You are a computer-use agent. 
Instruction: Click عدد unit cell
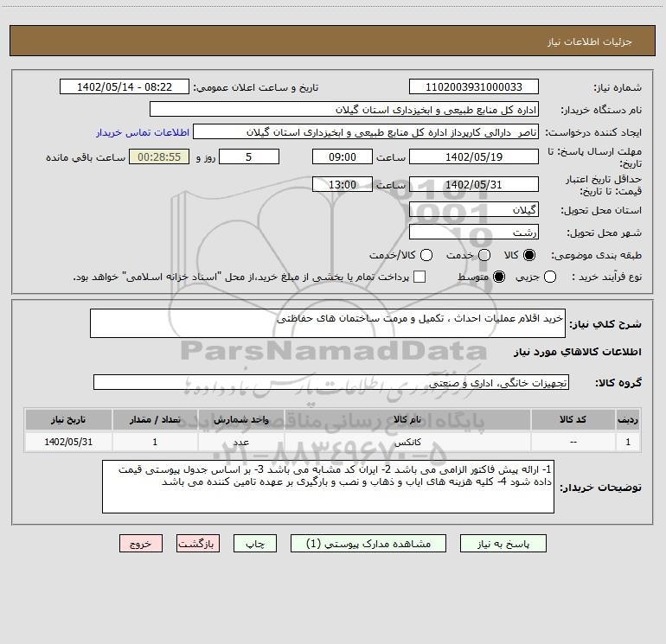(x=240, y=442)
